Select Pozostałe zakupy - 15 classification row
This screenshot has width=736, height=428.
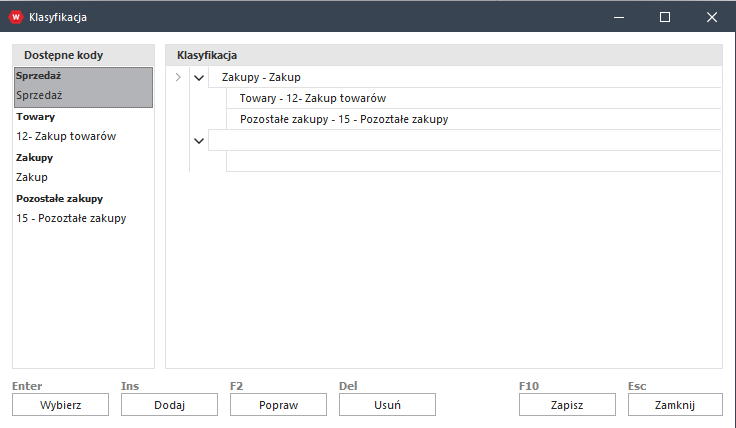pos(343,119)
